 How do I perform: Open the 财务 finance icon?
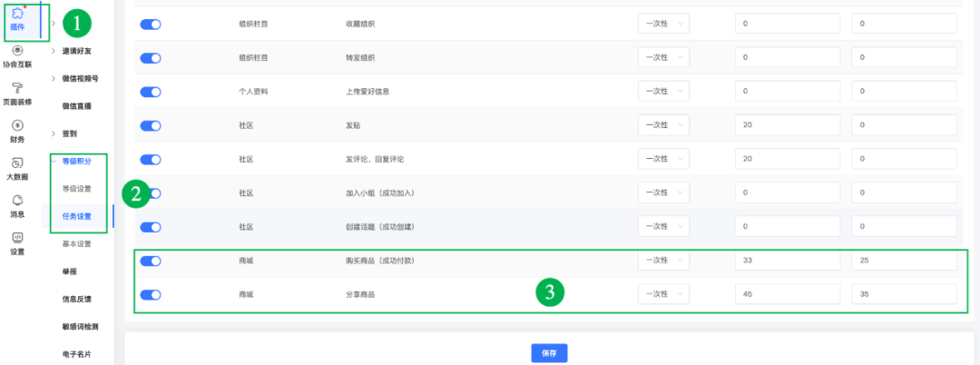point(17,125)
